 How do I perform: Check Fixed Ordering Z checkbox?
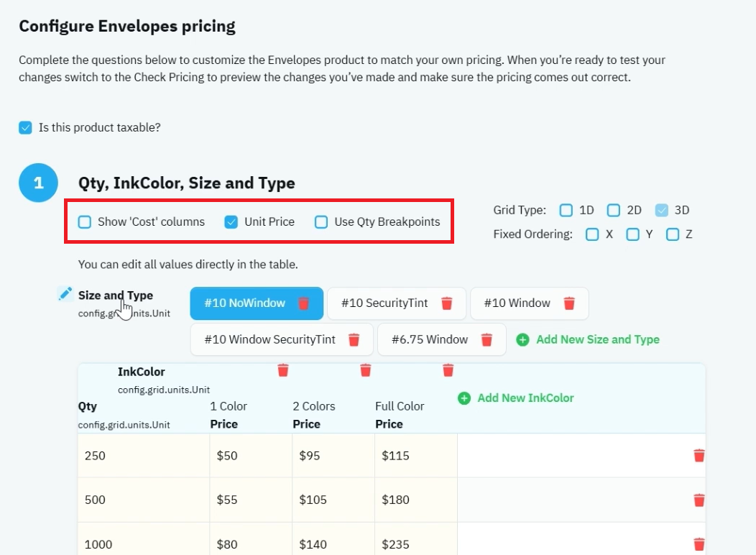click(x=673, y=235)
